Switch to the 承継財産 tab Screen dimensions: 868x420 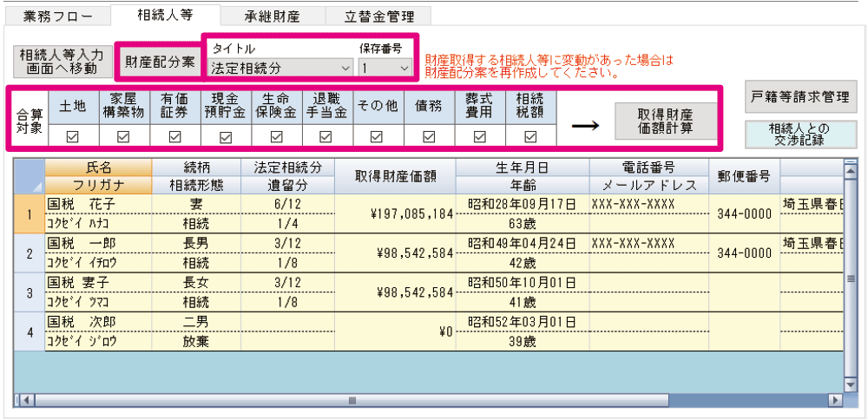point(273,16)
